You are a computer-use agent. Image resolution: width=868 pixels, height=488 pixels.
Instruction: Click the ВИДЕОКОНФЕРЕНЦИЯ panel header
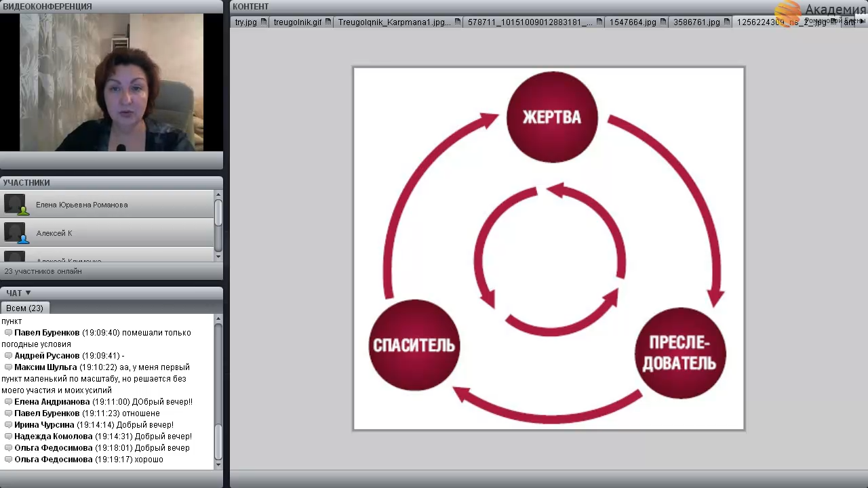point(111,6)
